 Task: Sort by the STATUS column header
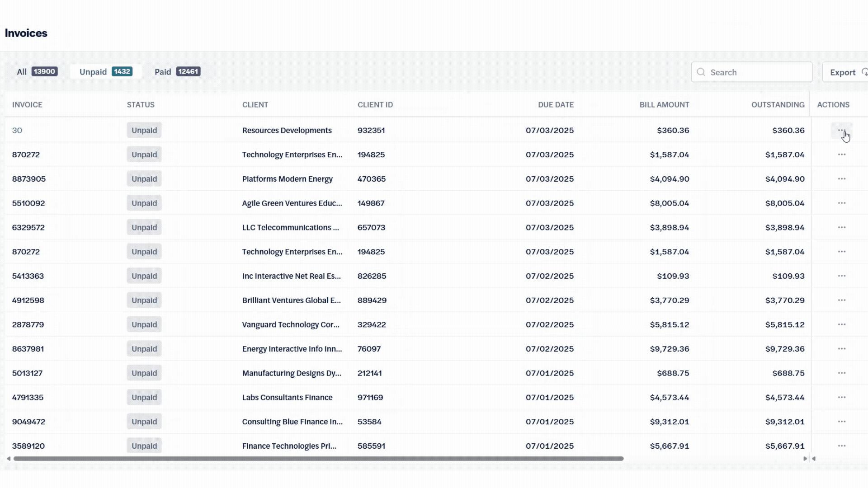click(x=141, y=105)
